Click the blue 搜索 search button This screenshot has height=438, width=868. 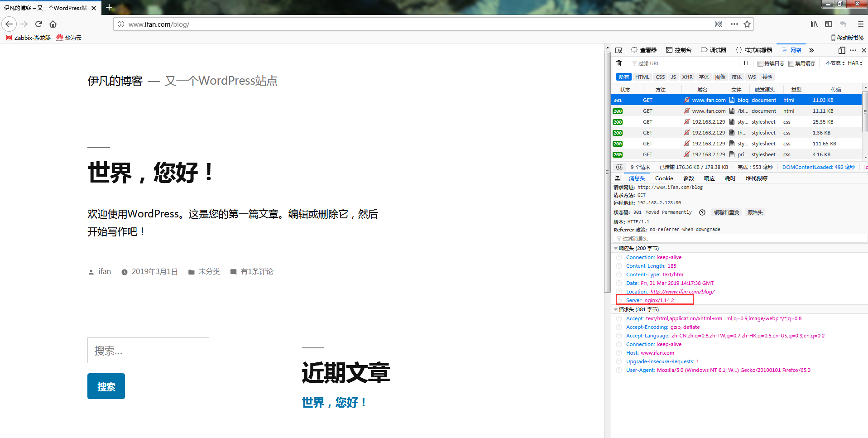(106, 386)
